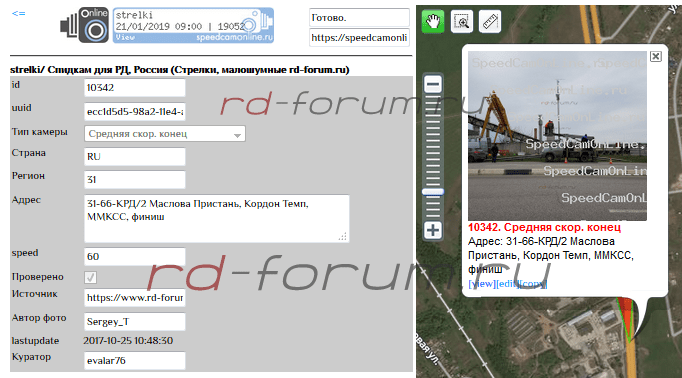Viewport: 682px width, 378px height.
Task: Click the dropdown arrow of camera type
Action: tap(237, 135)
